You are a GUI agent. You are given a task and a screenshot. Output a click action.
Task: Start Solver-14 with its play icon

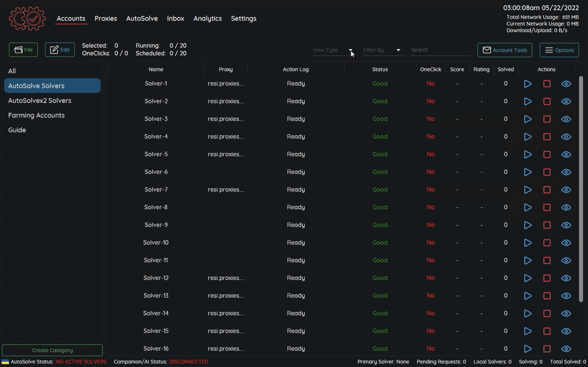[x=528, y=313]
